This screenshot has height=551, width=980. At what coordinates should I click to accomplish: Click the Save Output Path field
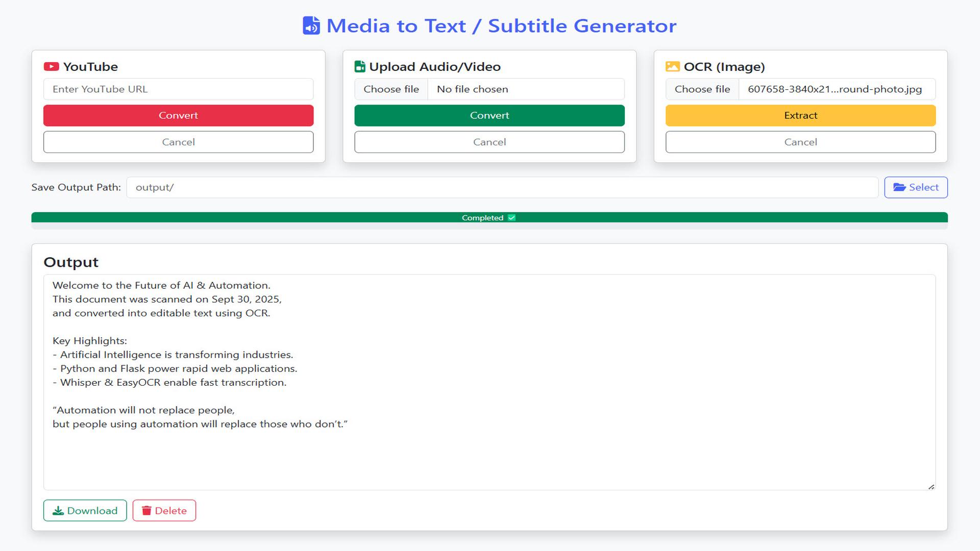click(502, 188)
